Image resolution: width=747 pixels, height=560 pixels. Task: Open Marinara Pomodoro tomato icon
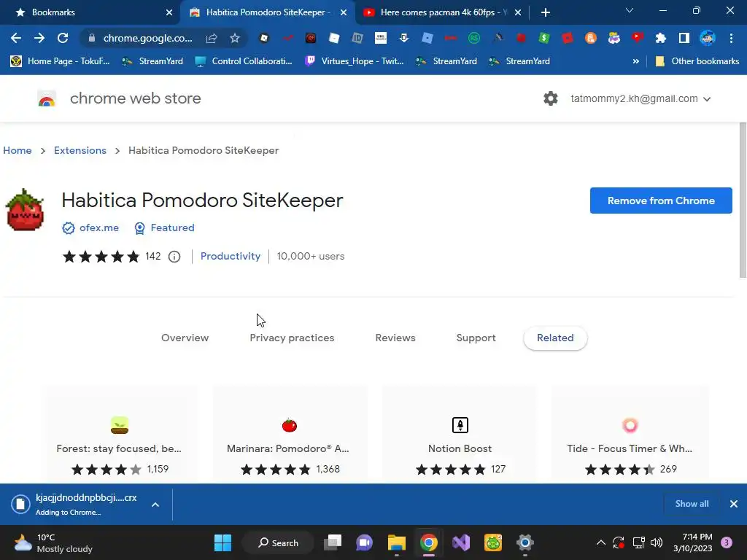pyautogui.click(x=289, y=425)
